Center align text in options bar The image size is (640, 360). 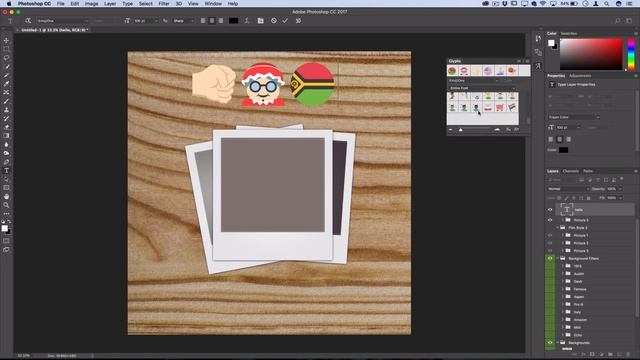tap(212, 21)
